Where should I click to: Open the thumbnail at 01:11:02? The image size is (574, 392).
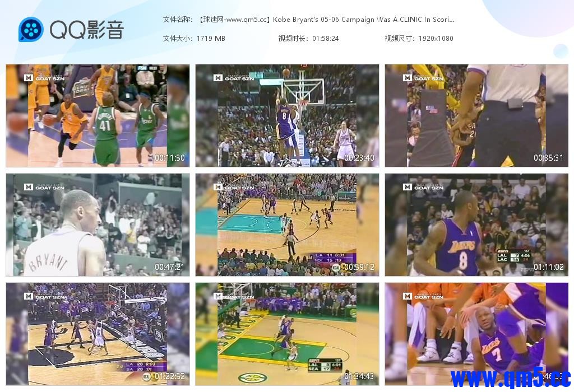(x=476, y=225)
